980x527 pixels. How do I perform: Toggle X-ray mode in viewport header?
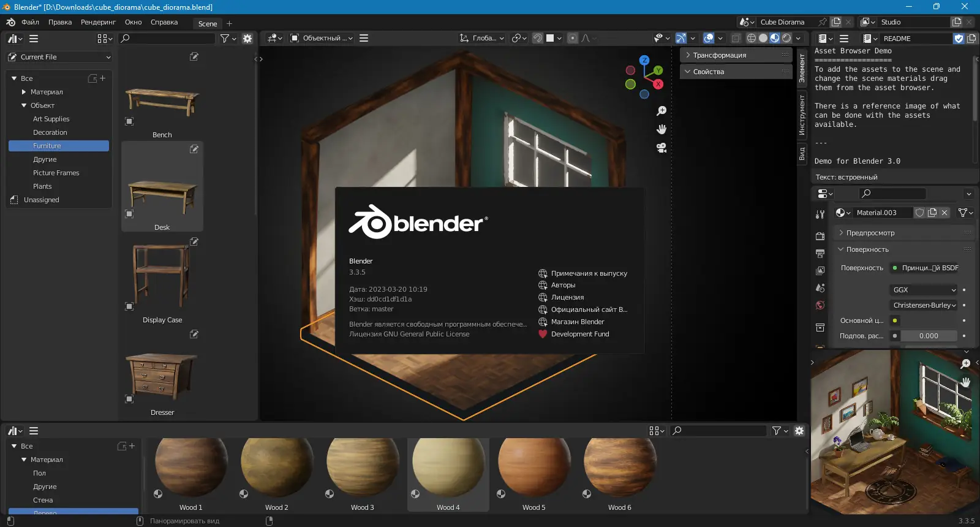click(x=736, y=38)
